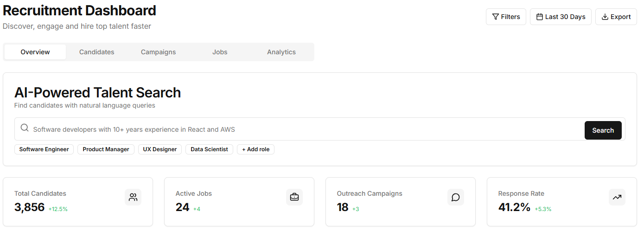This screenshot has height=231, width=644.
Task: Click the calendar icon beside Last 30 Days
Action: click(x=539, y=17)
